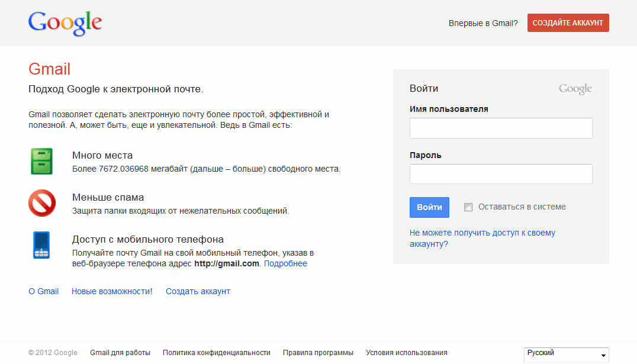This screenshot has height=364, width=637.
Task: Open the Подробнее link
Action: click(x=285, y=263)
